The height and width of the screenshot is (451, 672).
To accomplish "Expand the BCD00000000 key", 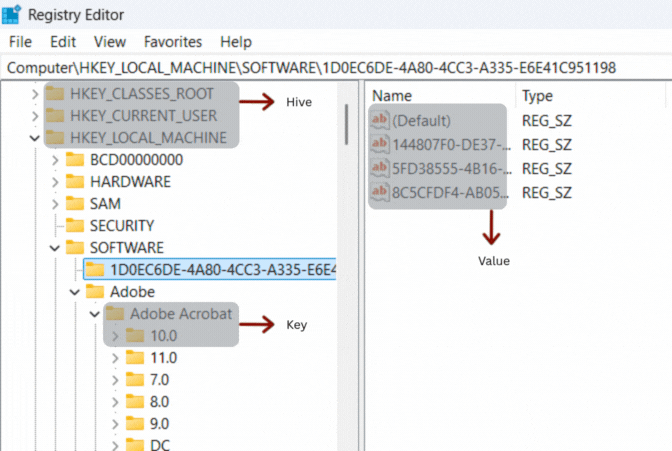I will click(x=55, y=160).
